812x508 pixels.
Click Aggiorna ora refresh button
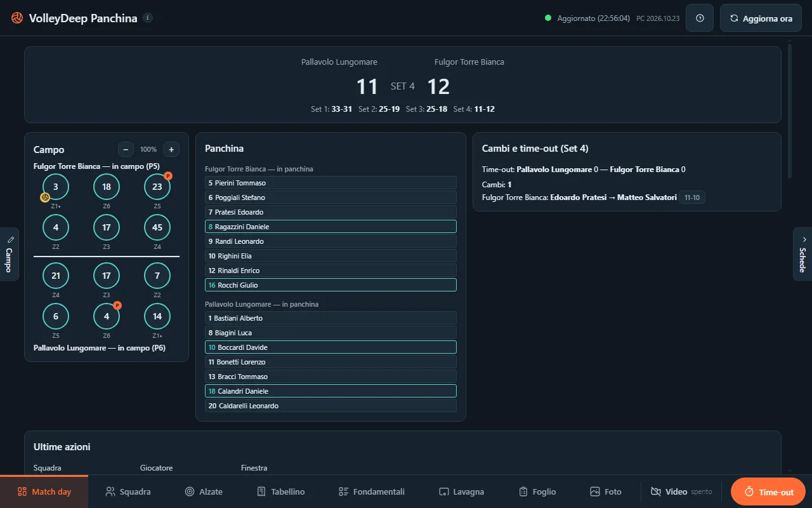(x=761, y=18)
